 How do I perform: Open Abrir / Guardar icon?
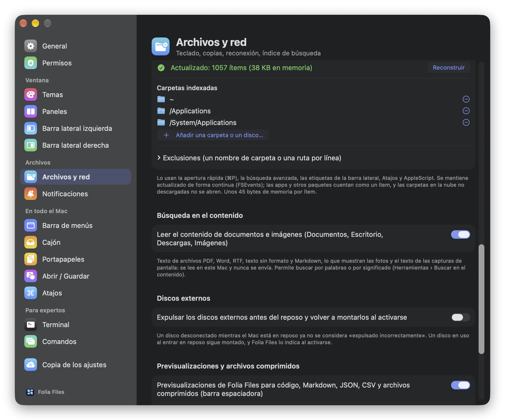[x=31, y=276]
